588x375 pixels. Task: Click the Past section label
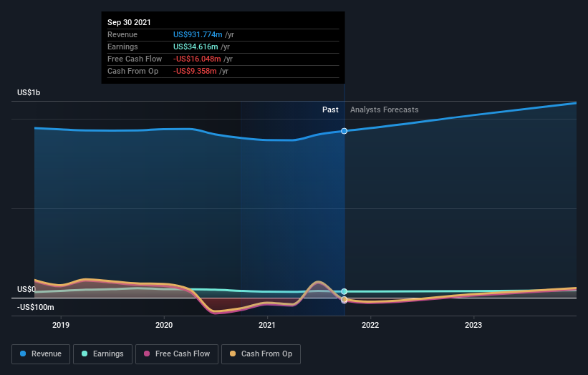coord(330,109)
